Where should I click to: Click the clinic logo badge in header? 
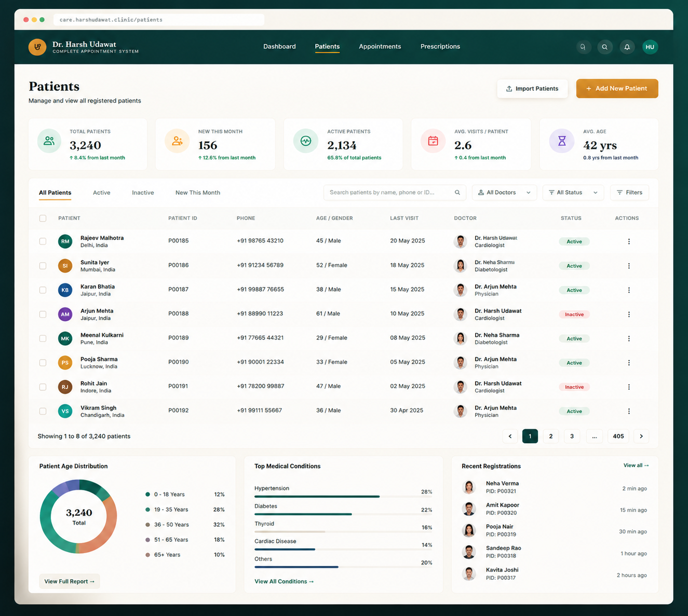pyautogui.click(x=37, y=47)
